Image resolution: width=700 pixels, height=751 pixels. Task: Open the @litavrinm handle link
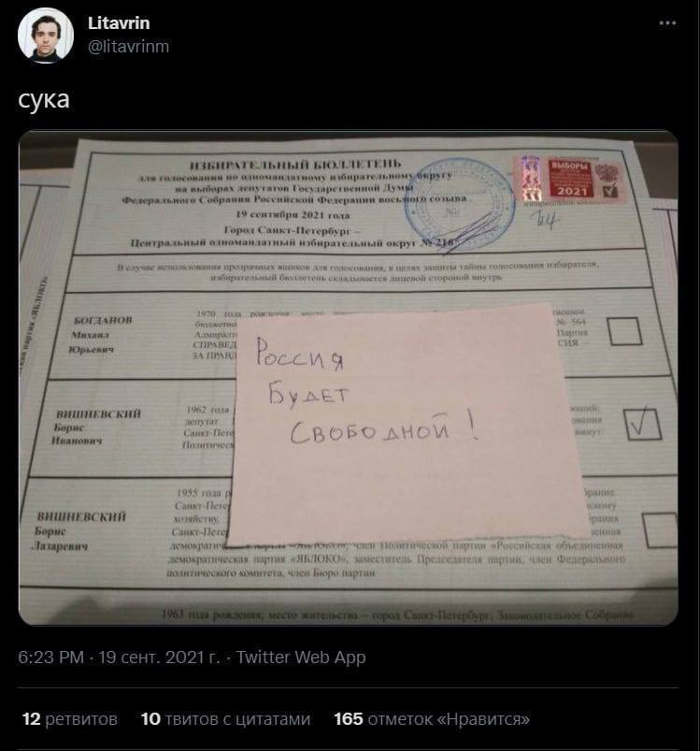[x=128, y=47]
